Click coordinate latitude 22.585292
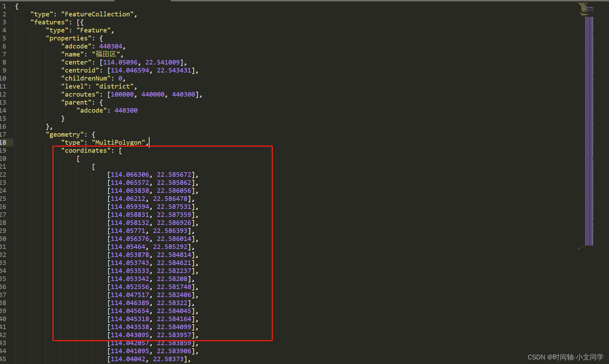 tap(170, 247)
